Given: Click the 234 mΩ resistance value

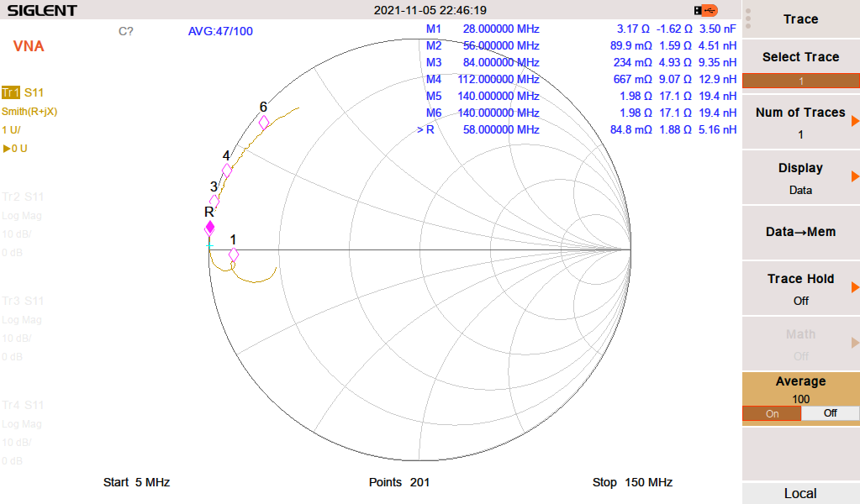Looking at the screenshot, I should (x=632, y=62).
